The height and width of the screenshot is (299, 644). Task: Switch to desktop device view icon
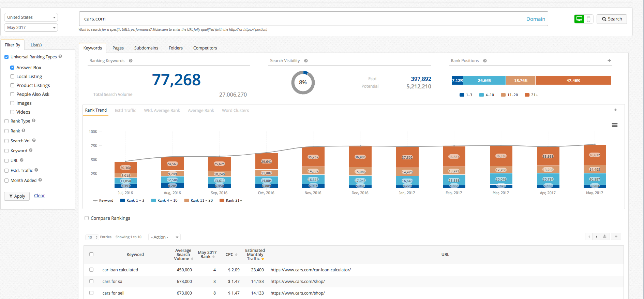tap(579, 19)
